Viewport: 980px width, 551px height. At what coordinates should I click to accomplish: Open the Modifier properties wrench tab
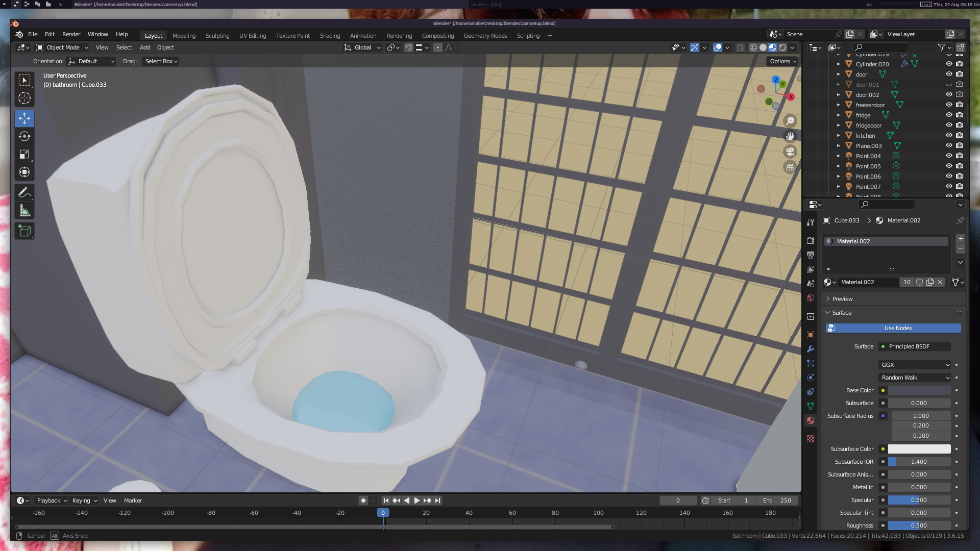click(x=811, y=349)
